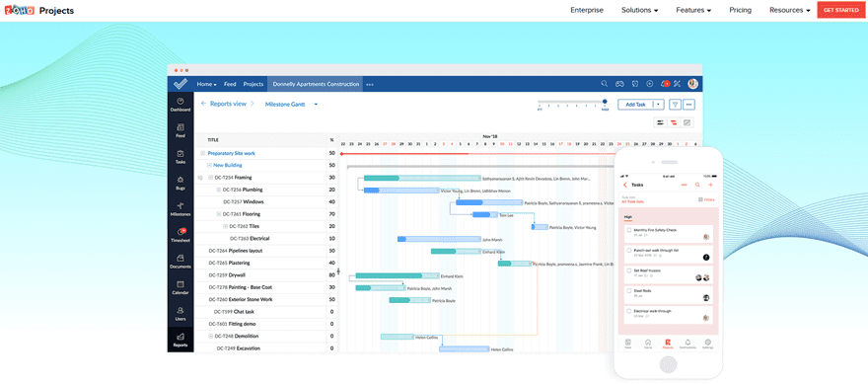Click the filter funnel icon button
This screenshot has width=868, height=384.
point(675,105)
